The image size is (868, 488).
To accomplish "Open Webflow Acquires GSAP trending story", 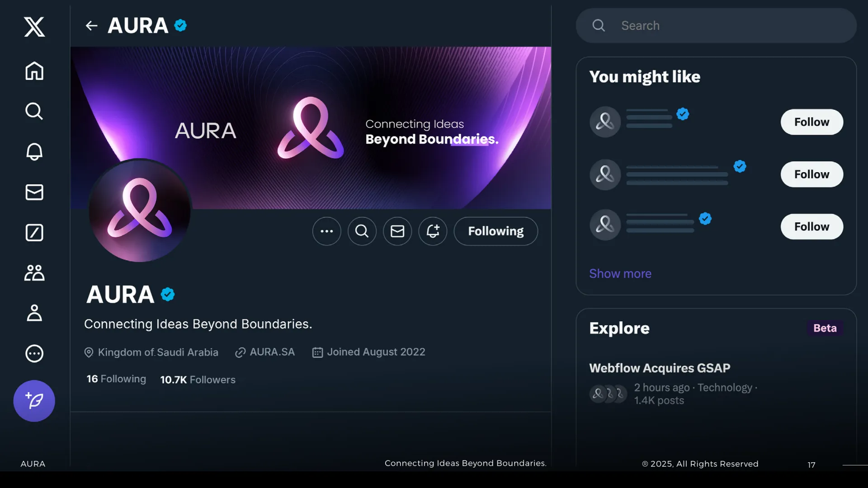I will pyautogui.click(x=660, y=368).
